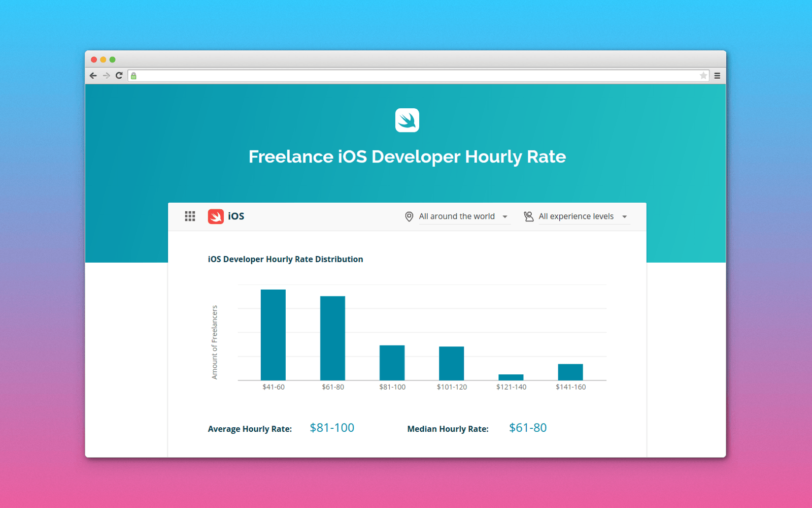Click the average rate value '$81-100'
The height and width of the screenshot is (508, 812).
(332, 428)
